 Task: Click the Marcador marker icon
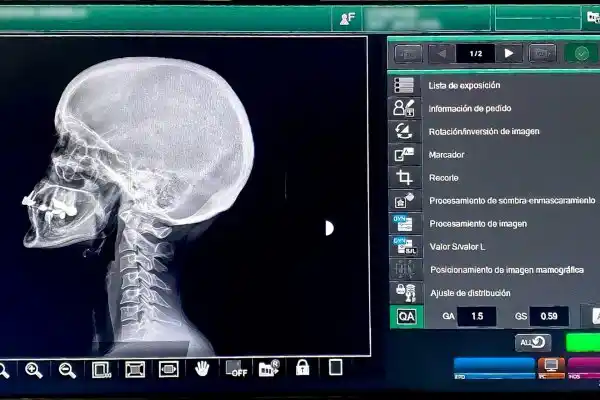(404, 154)
